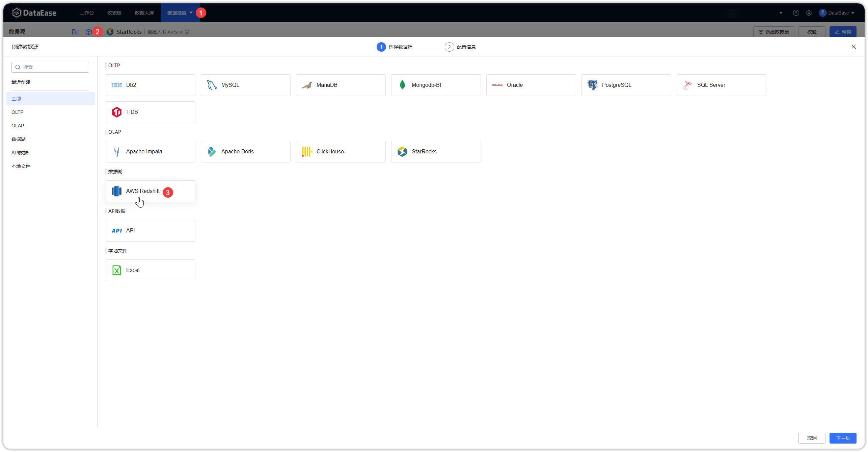Expand the organization selector arrow near help icon
Viewport: 868px width, 452px height.
[x=781, y=12]
